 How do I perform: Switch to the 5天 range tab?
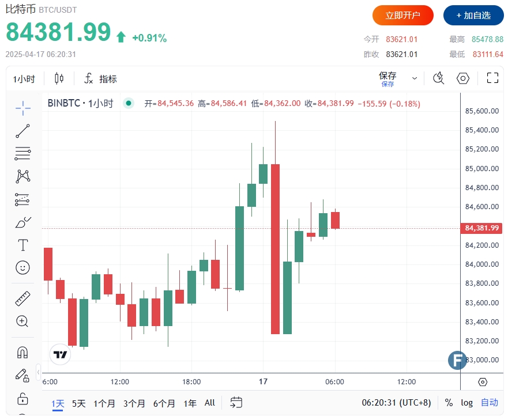click(x=79, y=403)
